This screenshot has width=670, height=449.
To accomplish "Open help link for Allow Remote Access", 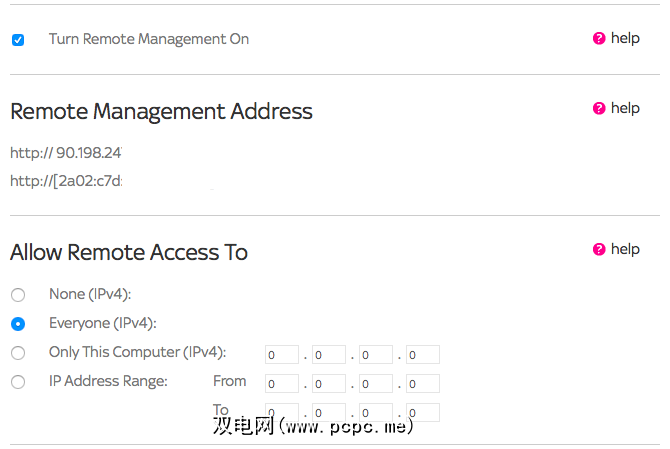I will [x=625, y=249].
